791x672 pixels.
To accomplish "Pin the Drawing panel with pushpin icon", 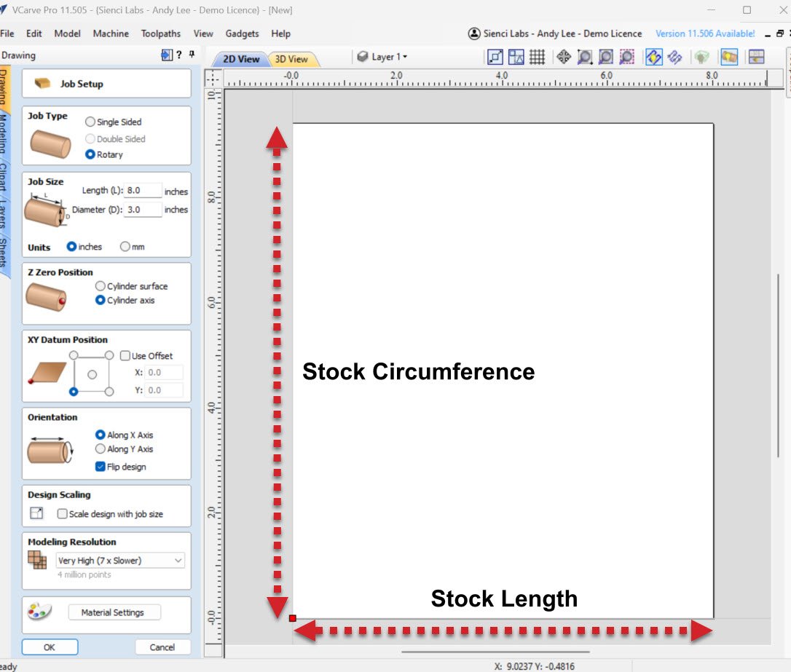I will [192, 55].
